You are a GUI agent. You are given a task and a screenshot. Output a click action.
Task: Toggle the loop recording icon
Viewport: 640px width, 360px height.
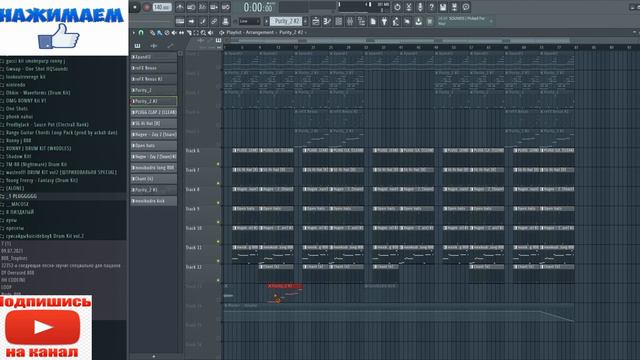[225, 7]
